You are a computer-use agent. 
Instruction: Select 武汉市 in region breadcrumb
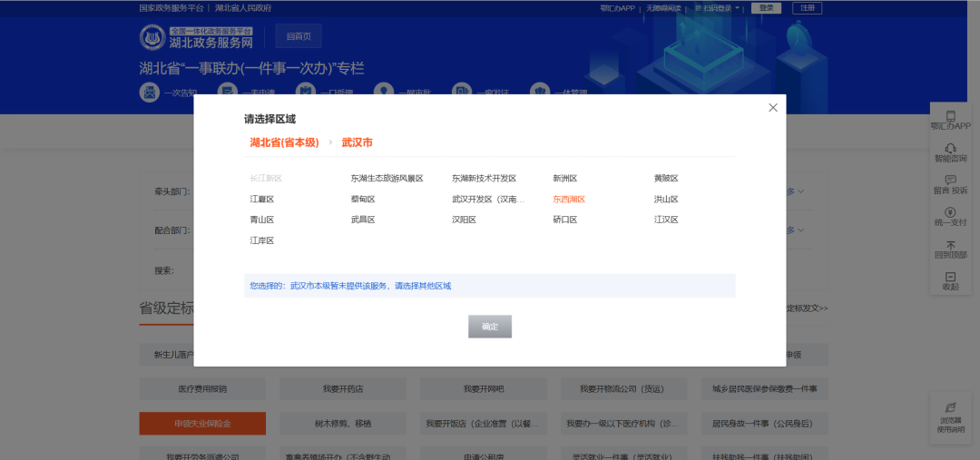[x=357, y=142]
